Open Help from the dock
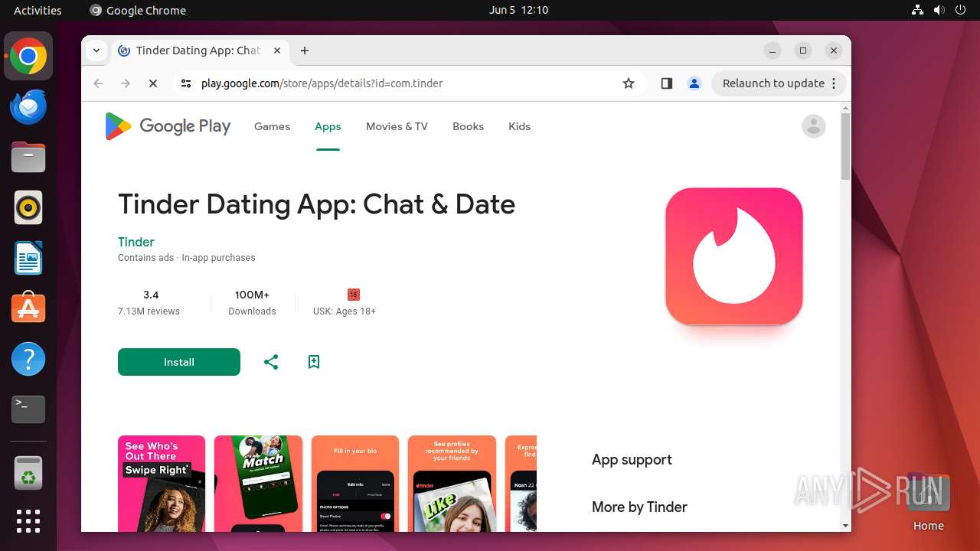 click(x=28, y=359)
